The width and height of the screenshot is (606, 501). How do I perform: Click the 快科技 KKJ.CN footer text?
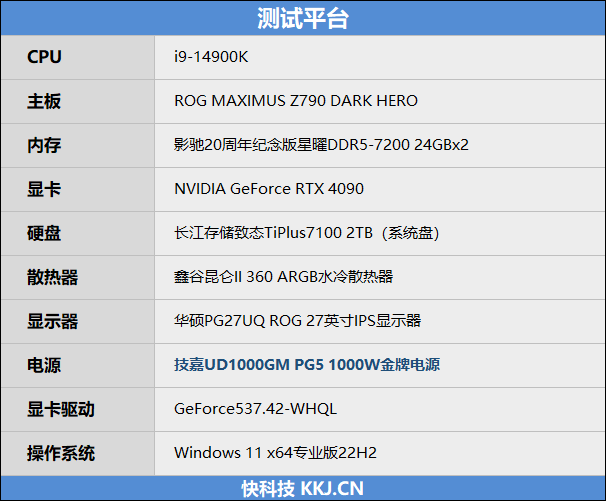click(x=303, y=489)
